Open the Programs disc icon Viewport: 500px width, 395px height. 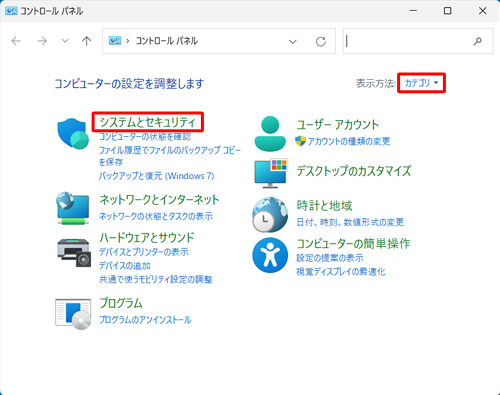73,314
